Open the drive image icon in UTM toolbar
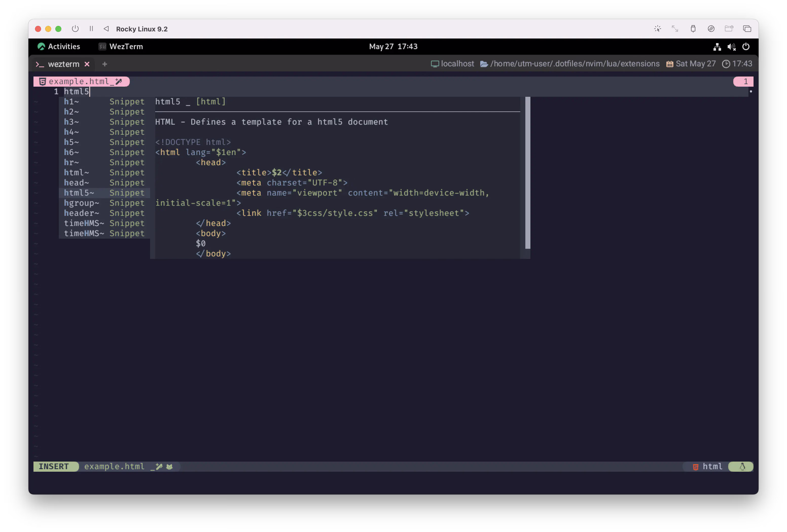Viewport: 787px width, 532px height. tap(711, 29)
